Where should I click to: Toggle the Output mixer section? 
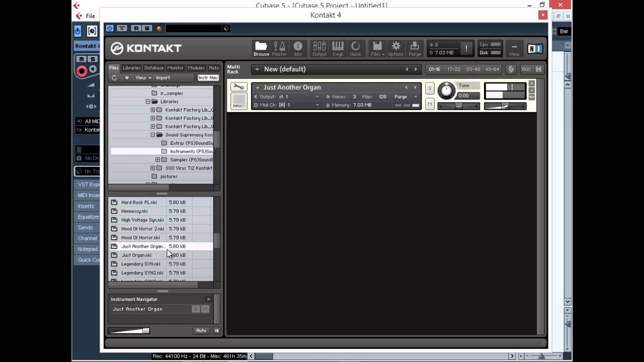pos(319,48)
